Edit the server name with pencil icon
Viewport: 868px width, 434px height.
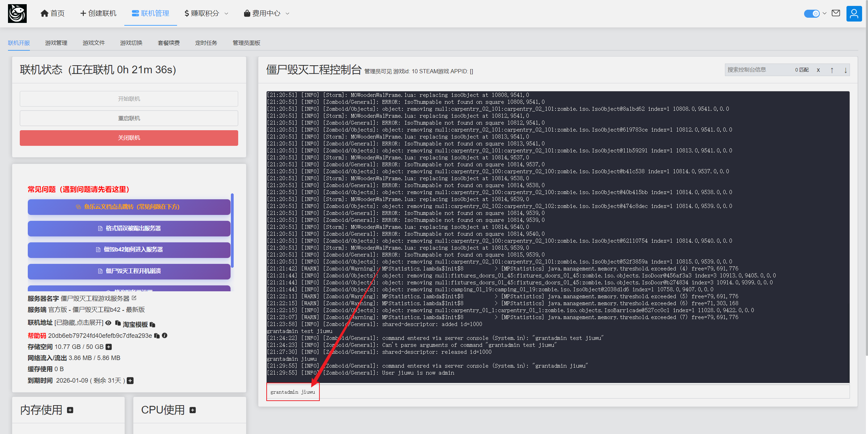pos(134,298)
